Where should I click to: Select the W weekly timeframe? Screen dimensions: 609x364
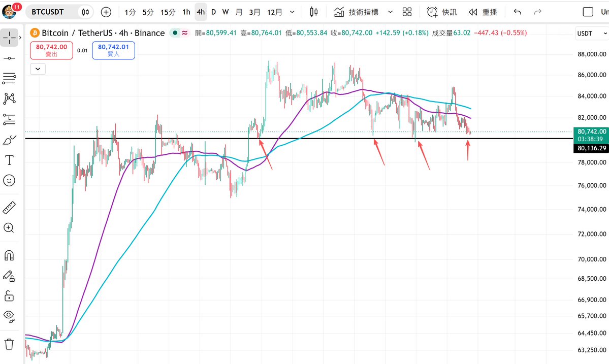(x=226, y=12)
